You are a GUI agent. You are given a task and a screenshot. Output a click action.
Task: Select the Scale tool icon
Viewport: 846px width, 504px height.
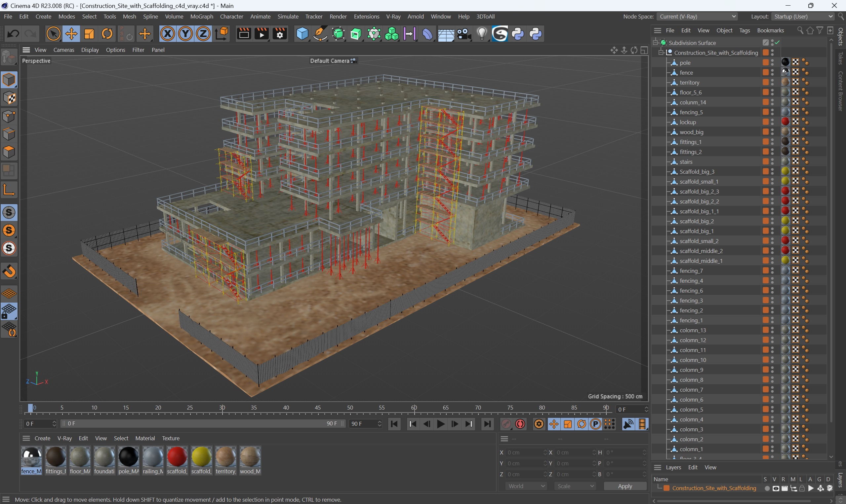pos(89,34)
